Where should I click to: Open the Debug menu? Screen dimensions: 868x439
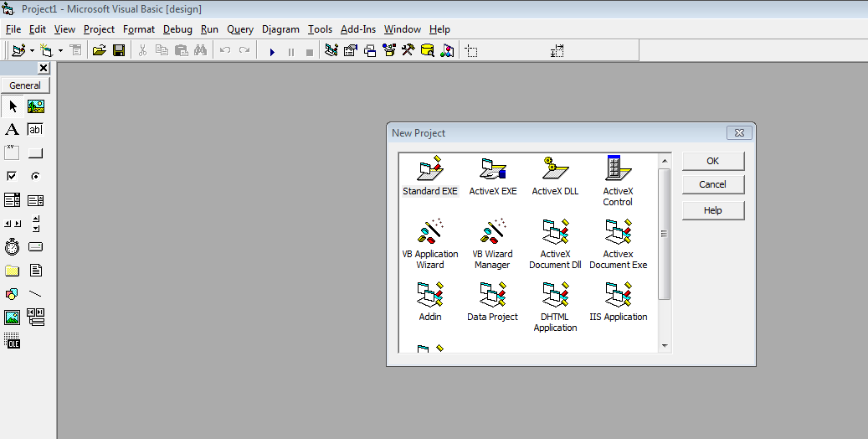[x=177, y=29]
